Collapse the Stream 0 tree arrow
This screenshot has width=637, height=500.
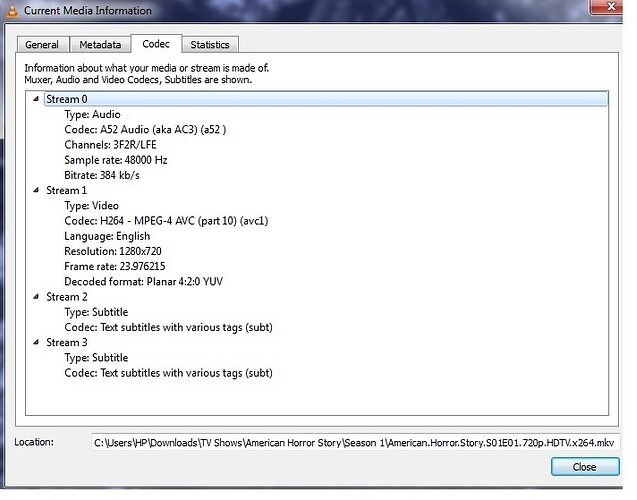tap(36, 99)
